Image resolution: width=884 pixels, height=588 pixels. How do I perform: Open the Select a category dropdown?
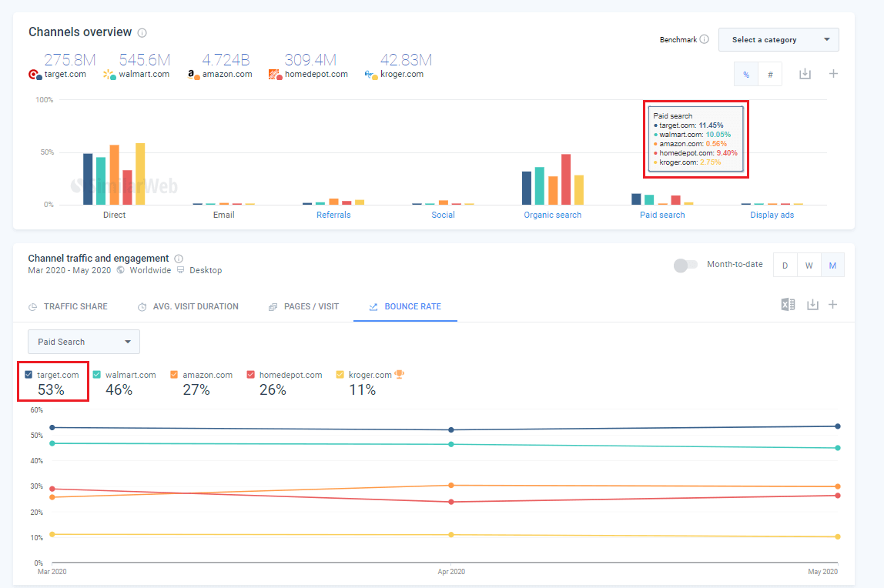pyautogui.click(x=779, y=40)
